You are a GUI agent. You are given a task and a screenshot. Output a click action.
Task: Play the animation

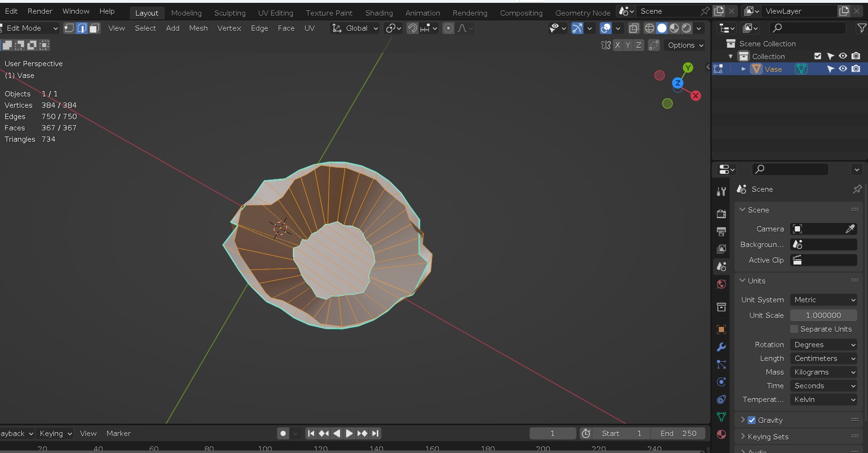tap(349, 433)
